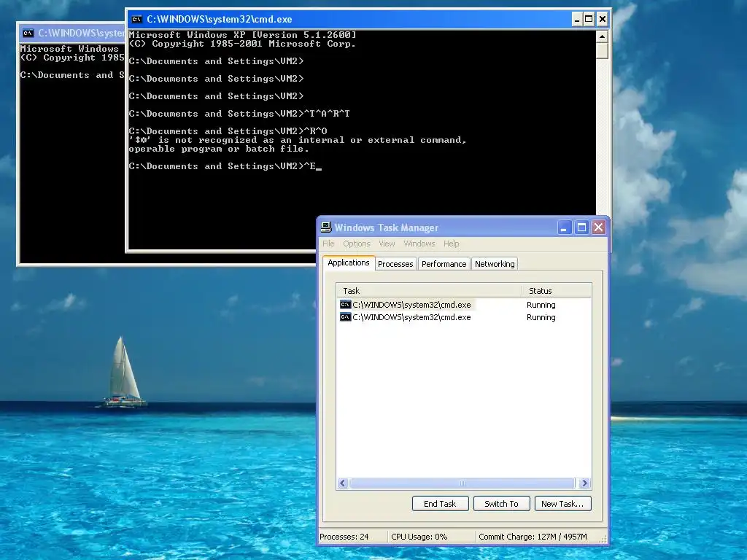The image size is (747, 560).
Task: Click the End Task button
Action: (440, 504)
